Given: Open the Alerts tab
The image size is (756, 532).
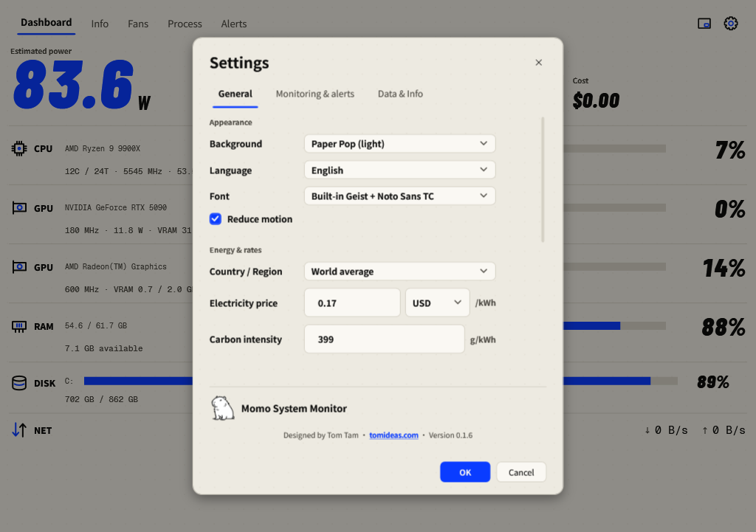Looking at the screenshot, I should 234,24.
